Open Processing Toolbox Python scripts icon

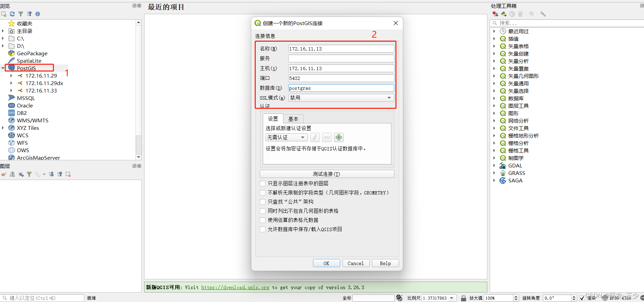coord(504,14)
